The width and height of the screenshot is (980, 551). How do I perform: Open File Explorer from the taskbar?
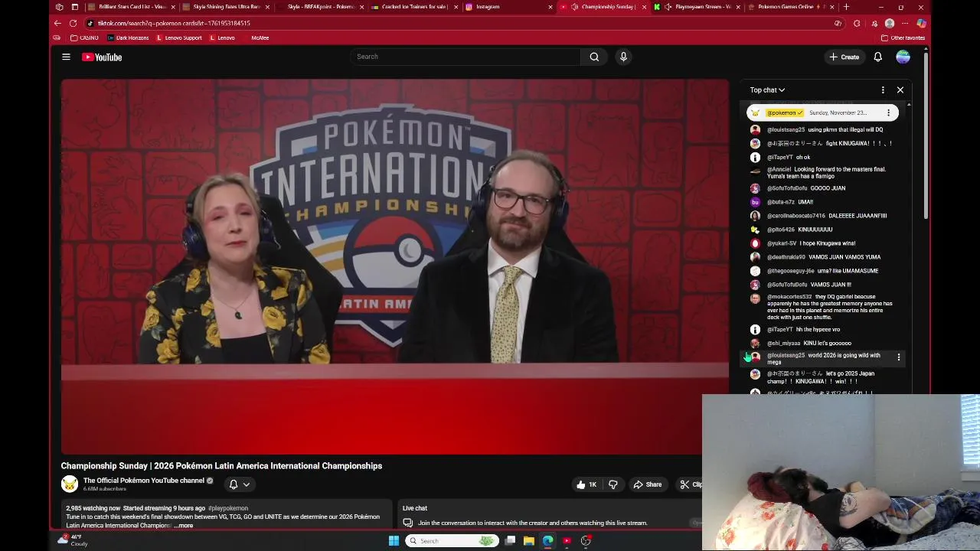(529, 540)
